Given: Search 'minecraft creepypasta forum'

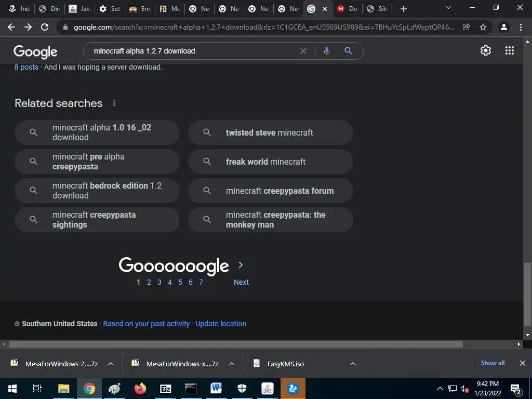Looking at the screenshot, I should [x=271, y=191].
